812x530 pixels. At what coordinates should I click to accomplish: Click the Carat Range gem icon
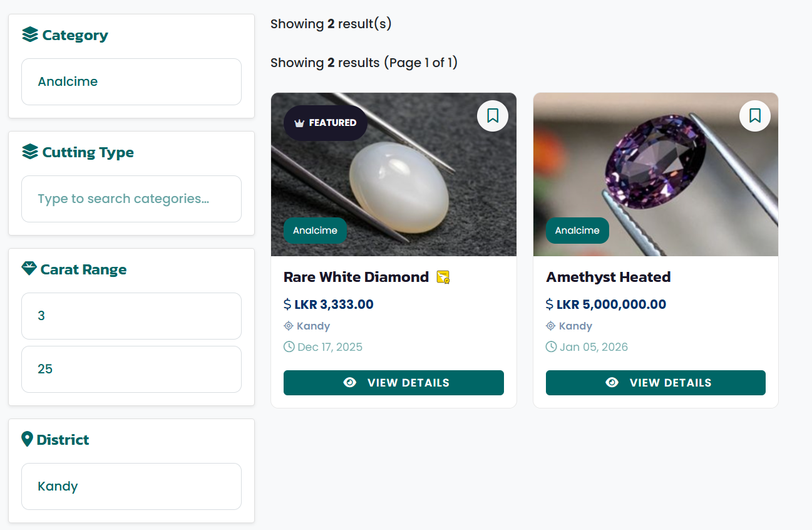pos(29,269)
